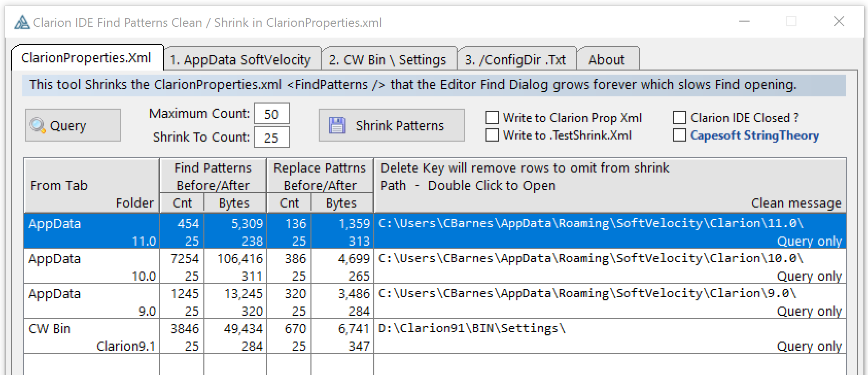Check the Clarion IDE Closed ? box

[x=680, y=118]
